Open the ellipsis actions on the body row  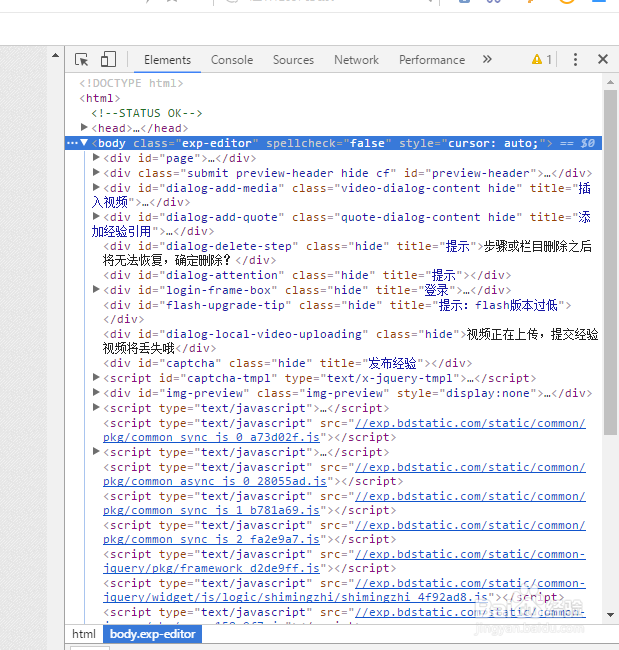(72, 143)
